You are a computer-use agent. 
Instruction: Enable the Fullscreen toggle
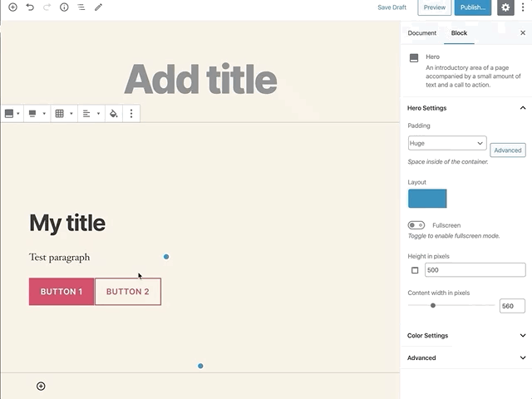[416, 225]
